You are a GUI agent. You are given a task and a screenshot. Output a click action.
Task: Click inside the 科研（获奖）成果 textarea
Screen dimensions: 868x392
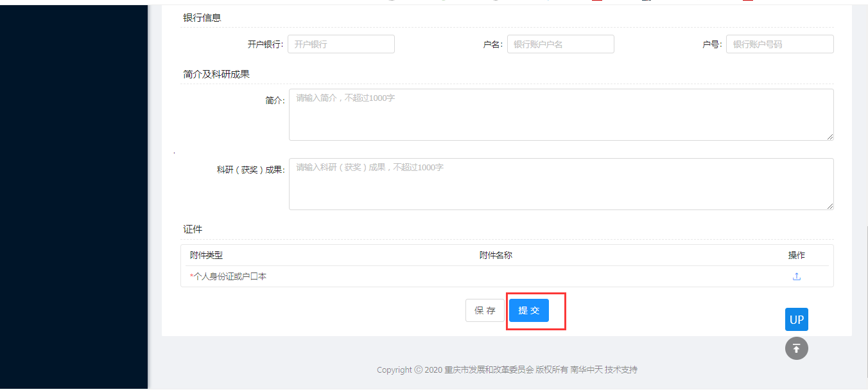[561, 184]
